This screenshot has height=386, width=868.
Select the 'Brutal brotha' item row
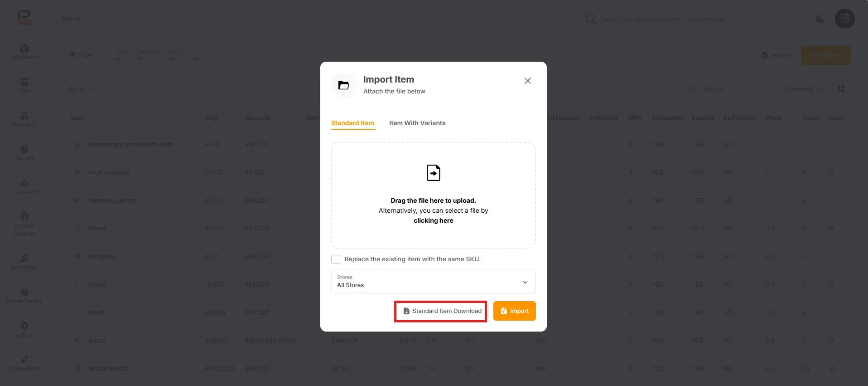(x=108, y=368)
